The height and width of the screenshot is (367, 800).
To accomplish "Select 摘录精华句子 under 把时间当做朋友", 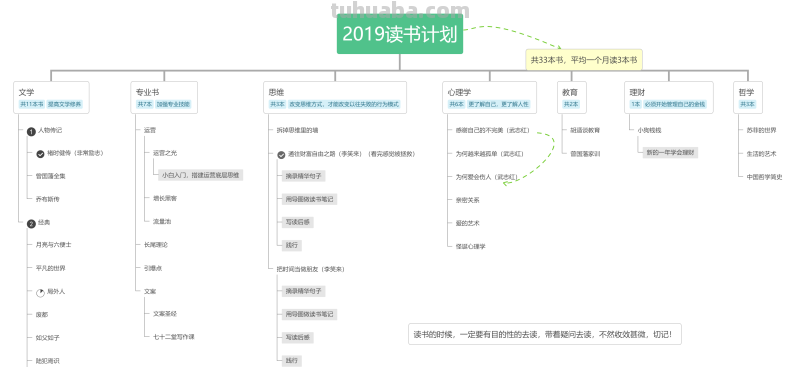I will pyautogui.click(x=303, y=291).
